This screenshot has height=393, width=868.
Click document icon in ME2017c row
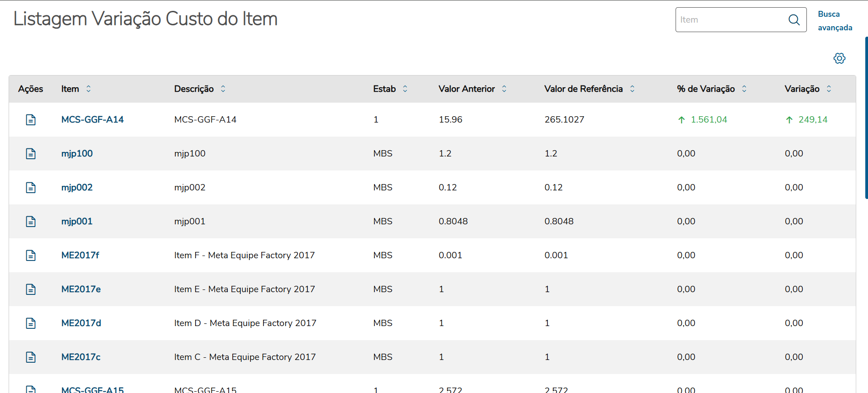pos(31,357)
